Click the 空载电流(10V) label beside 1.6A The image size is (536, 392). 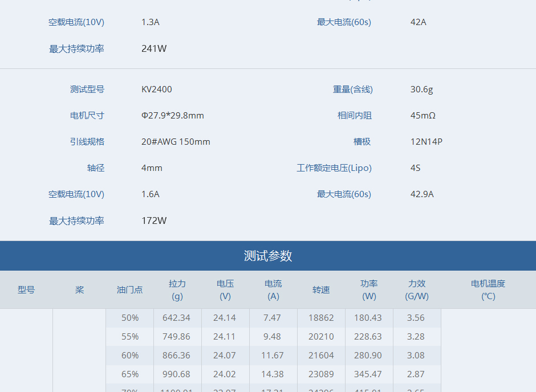tap(76, 194)
